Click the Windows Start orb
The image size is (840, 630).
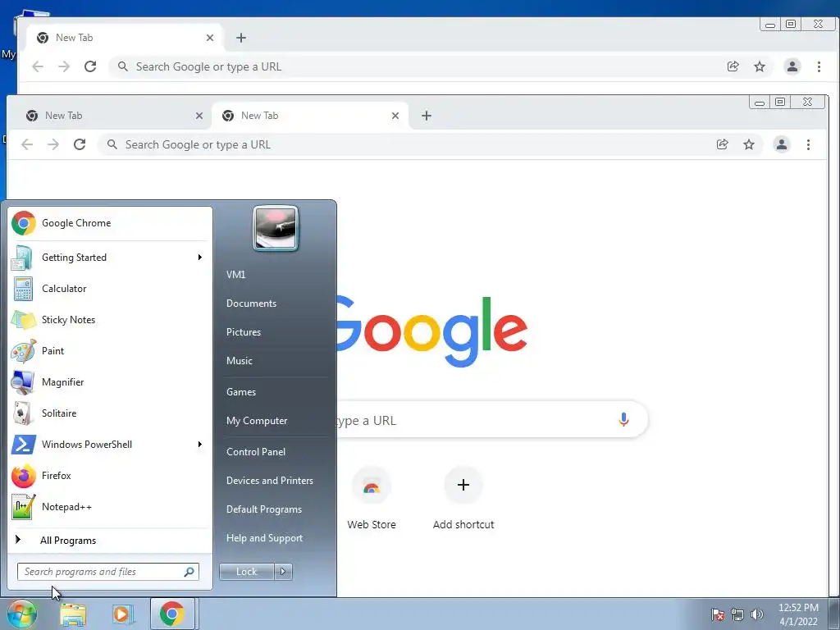click(x=21, y=614)
